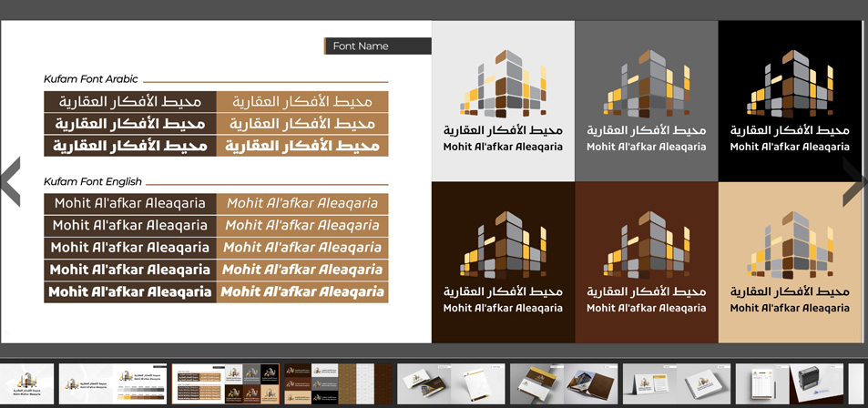This screenshot has height=408, width=868.
Task: Advance to next slide with right arrow
Action: pyautogui.click(x=854, y=181)
